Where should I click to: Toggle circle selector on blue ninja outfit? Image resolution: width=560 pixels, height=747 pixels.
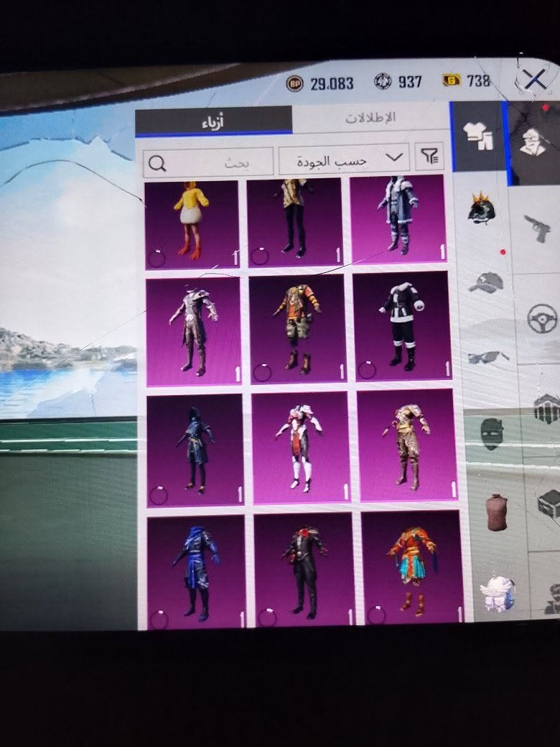[159, 619]
